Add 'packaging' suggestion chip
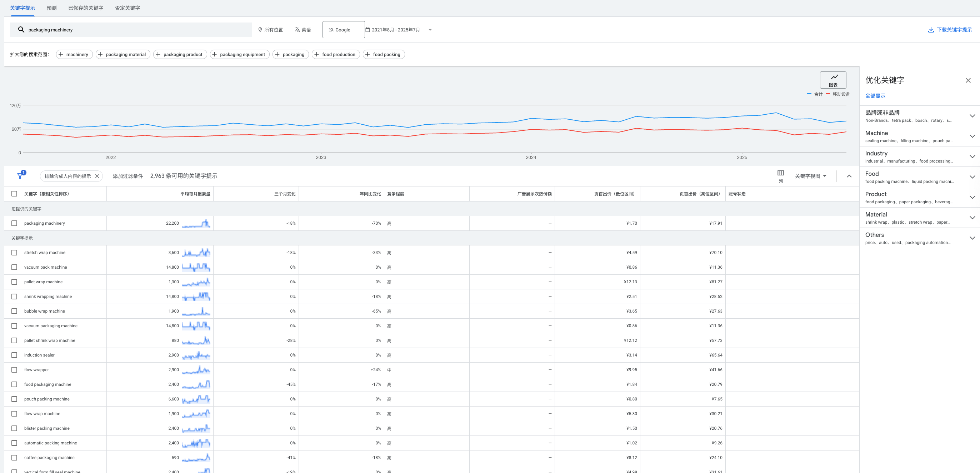The image size is (980, 473). (x=291, y=54)
